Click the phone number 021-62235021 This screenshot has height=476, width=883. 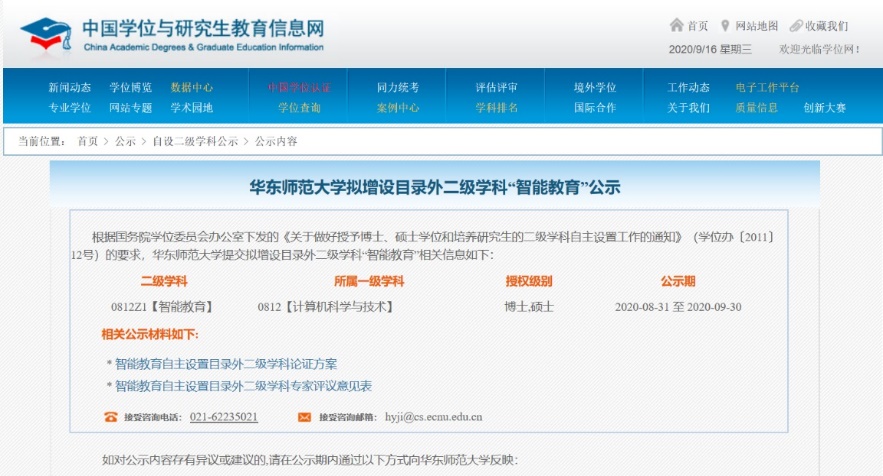tap(224, 417)
